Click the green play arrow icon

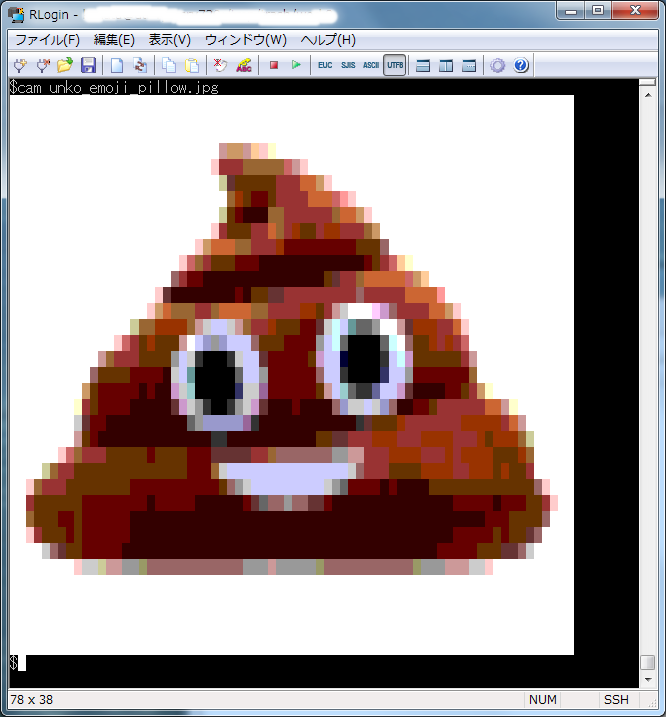[x=296, y=65]
